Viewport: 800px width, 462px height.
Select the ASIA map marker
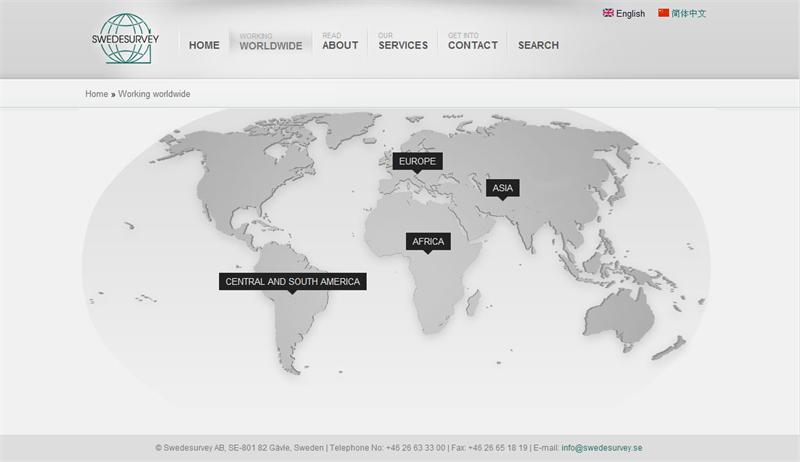point(503,188)
